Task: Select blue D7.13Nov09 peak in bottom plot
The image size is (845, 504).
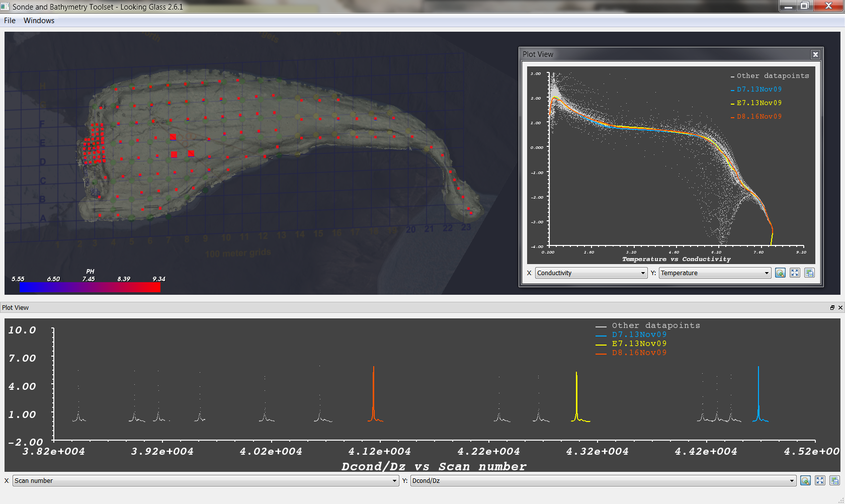Action: point(758,393)
